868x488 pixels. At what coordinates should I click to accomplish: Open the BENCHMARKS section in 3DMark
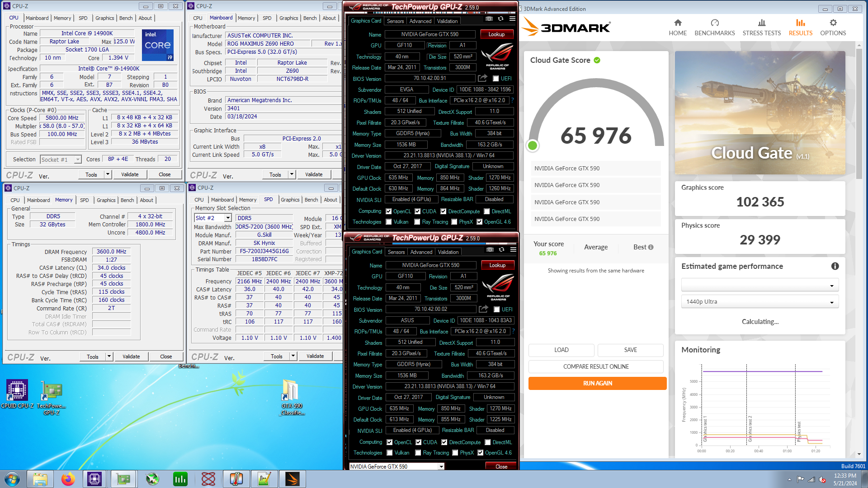714,28
